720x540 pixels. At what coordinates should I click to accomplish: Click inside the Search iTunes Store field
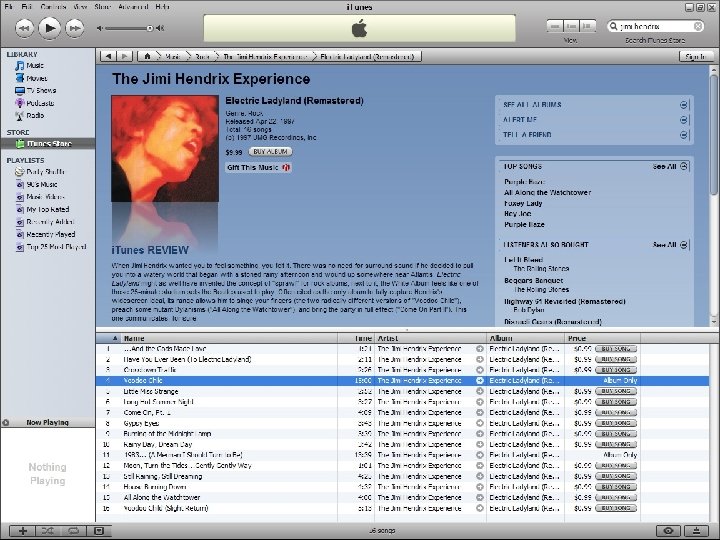(x=655, y=26)
